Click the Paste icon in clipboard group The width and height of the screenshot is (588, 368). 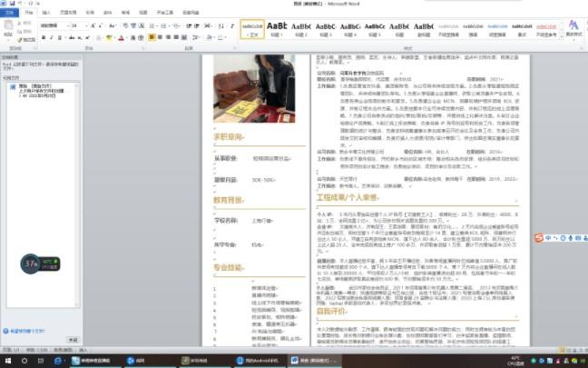(x=9, y=33)
